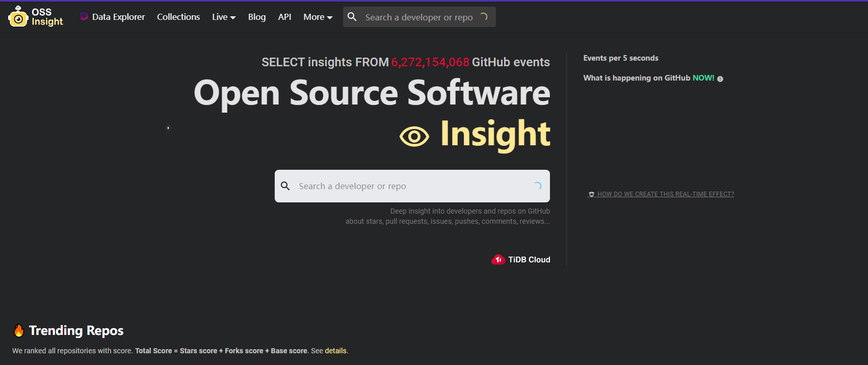Click the flame icon beside Trending Repos

pos(19,331)
